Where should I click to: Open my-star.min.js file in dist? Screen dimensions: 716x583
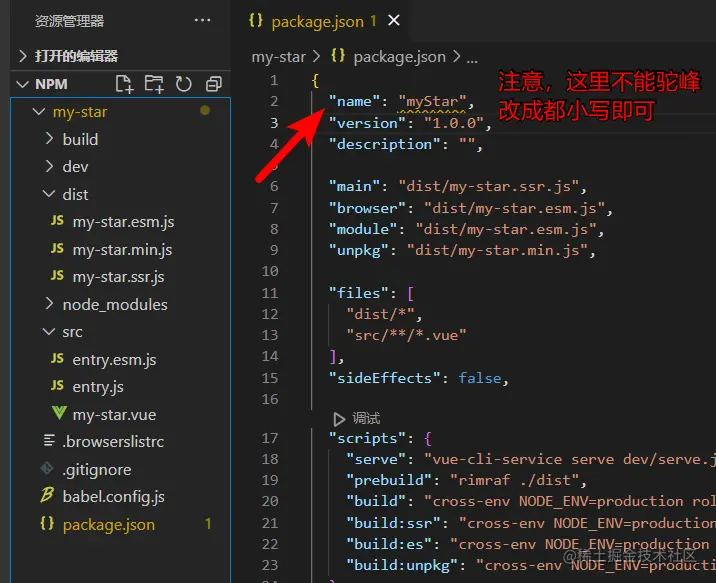tap(122, 250)
